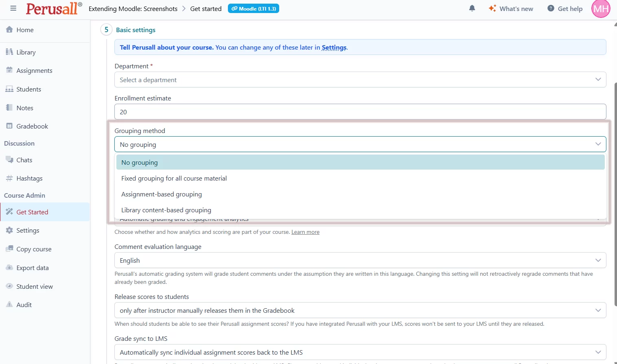Click the Enrollment estimate field
The image size is (617, 364).
[x=360, y=112]
